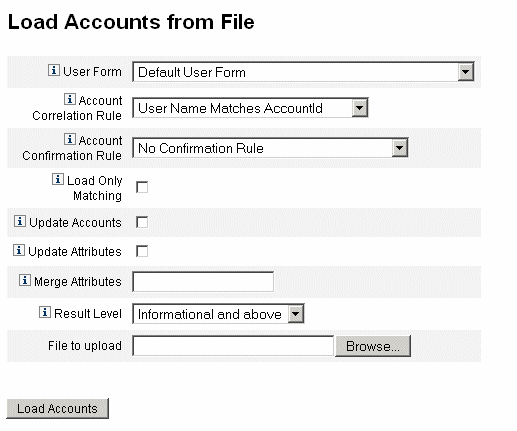Viewport: 517px width, 431px height.
Task: Click the Load Accounts button
Action: click(57, 408)
